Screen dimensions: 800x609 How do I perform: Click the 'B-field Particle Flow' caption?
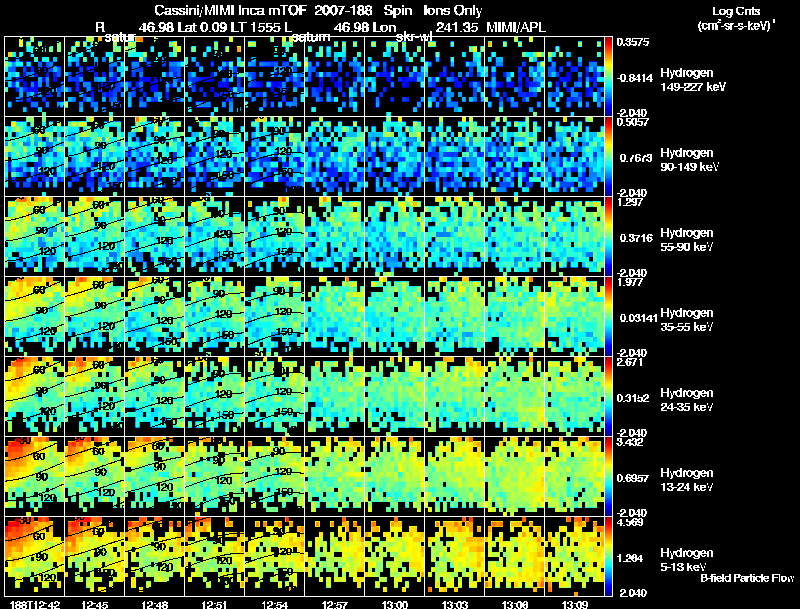tap(747, 578)
